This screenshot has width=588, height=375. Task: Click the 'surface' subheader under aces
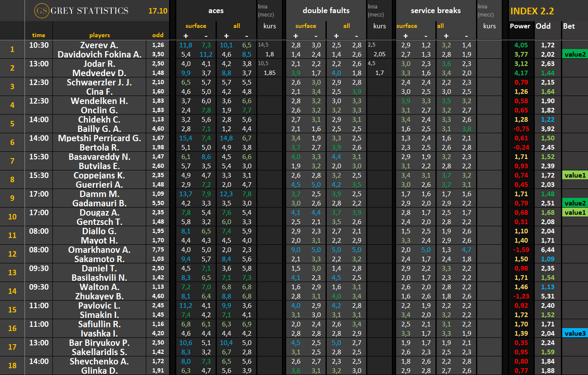point(196,26)
